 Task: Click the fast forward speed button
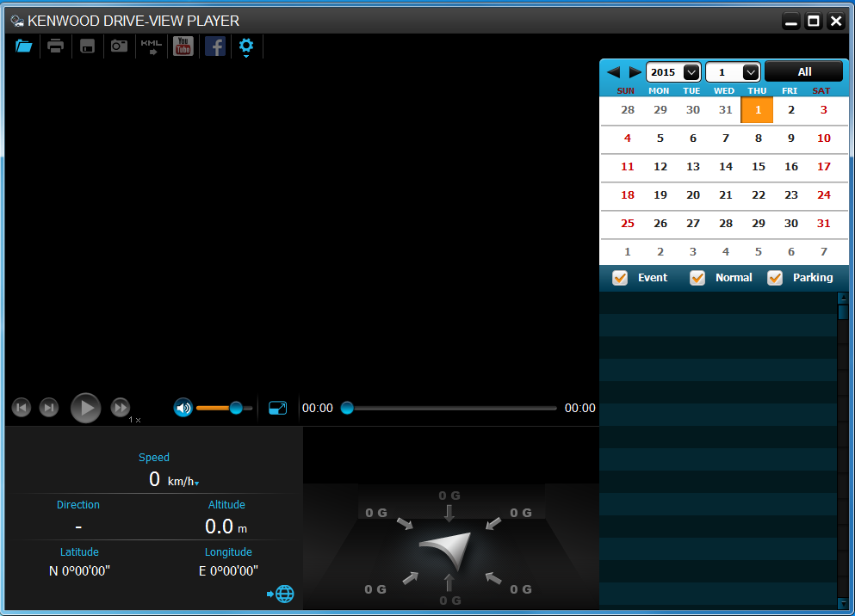coord(120,408)
